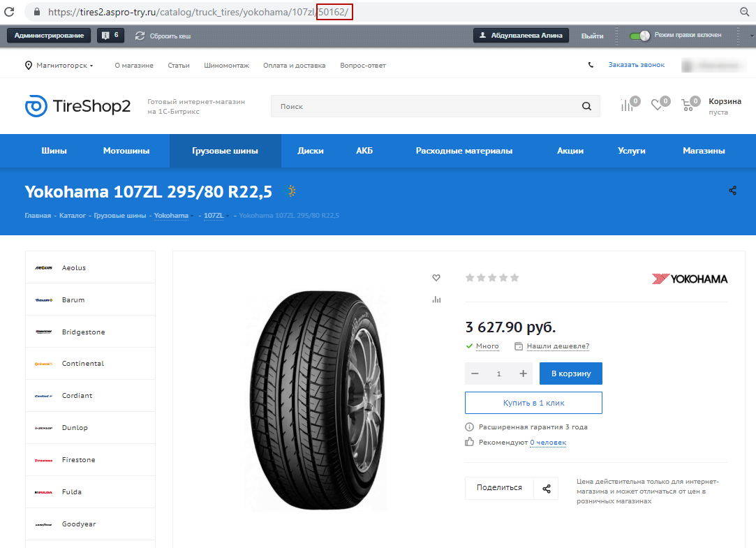Open the notifications badge showing 6

(x=110, y=35)
